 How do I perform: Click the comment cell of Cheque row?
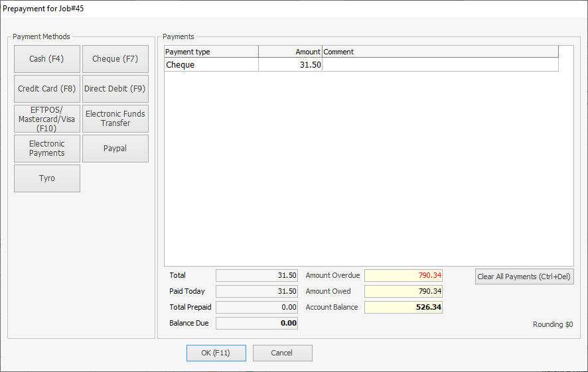(439, 65)
